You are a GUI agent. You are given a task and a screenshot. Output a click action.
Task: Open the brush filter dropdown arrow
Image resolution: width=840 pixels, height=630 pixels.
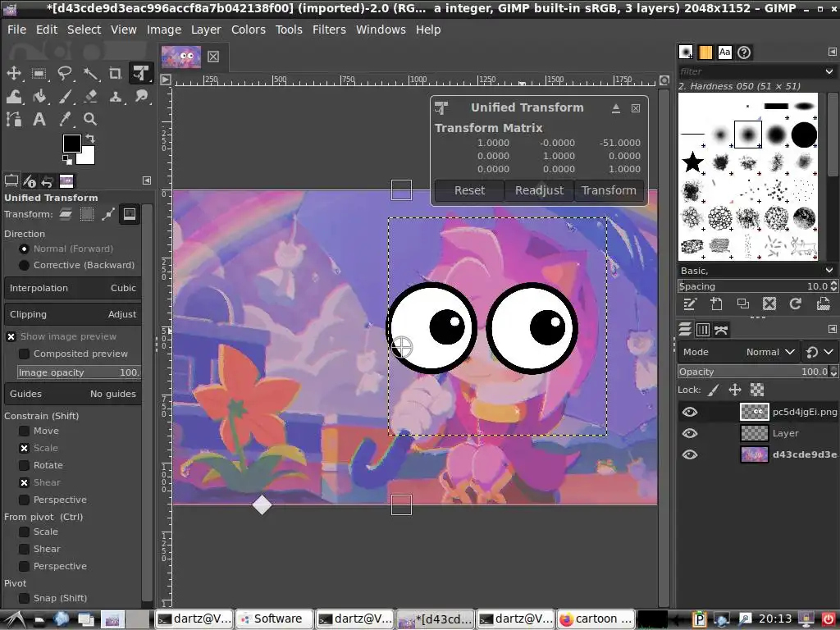pos(829,71)
